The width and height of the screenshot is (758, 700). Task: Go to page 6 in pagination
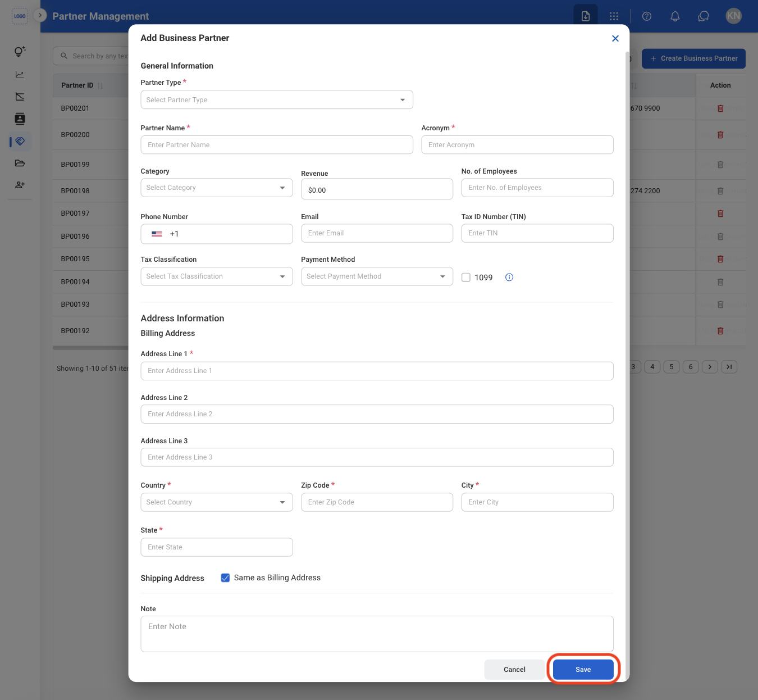point(691,367)
